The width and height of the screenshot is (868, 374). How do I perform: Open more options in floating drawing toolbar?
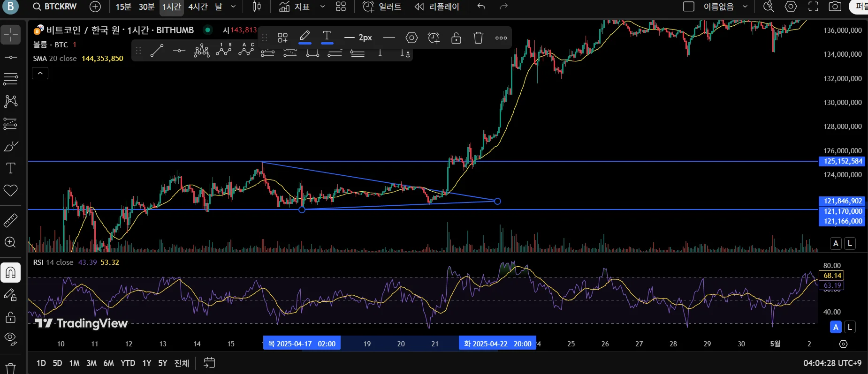coord(501,37)
